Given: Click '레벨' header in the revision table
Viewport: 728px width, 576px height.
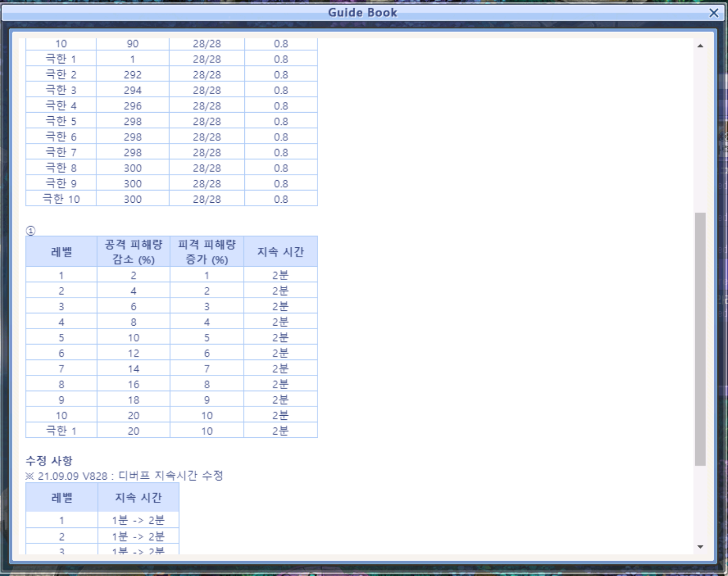Looking at the screenshot, I should [x=62, y=498].
